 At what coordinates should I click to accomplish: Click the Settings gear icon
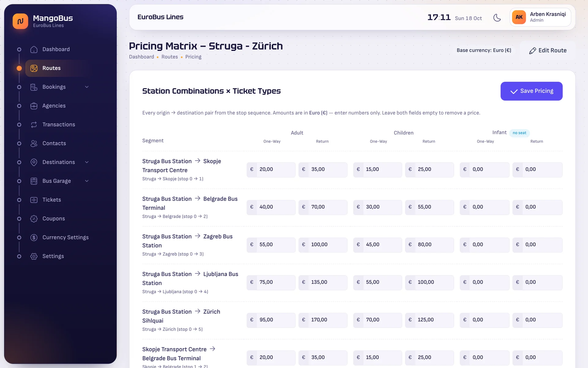(x=34, y=256)
